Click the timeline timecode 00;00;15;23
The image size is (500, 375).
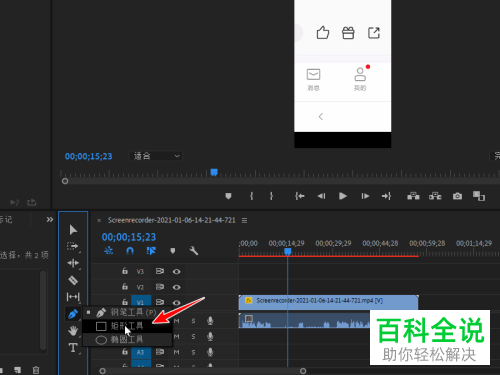129,237
